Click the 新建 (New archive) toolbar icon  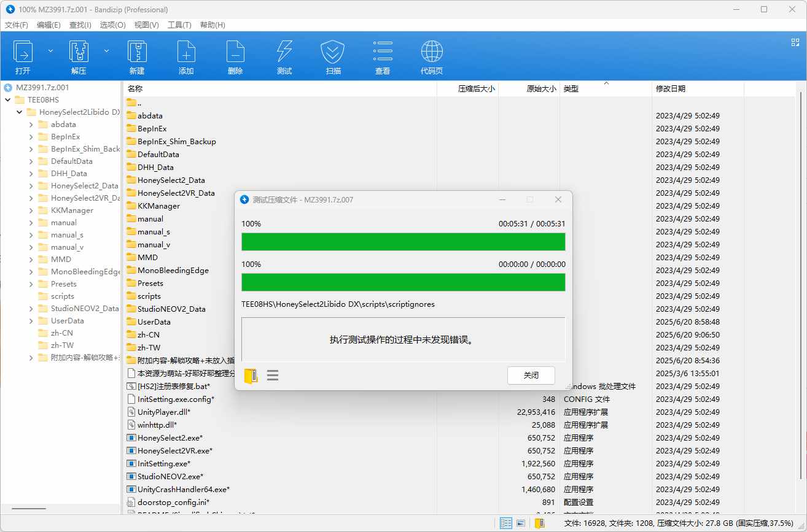pyautogui.click(x=136, y=52)
